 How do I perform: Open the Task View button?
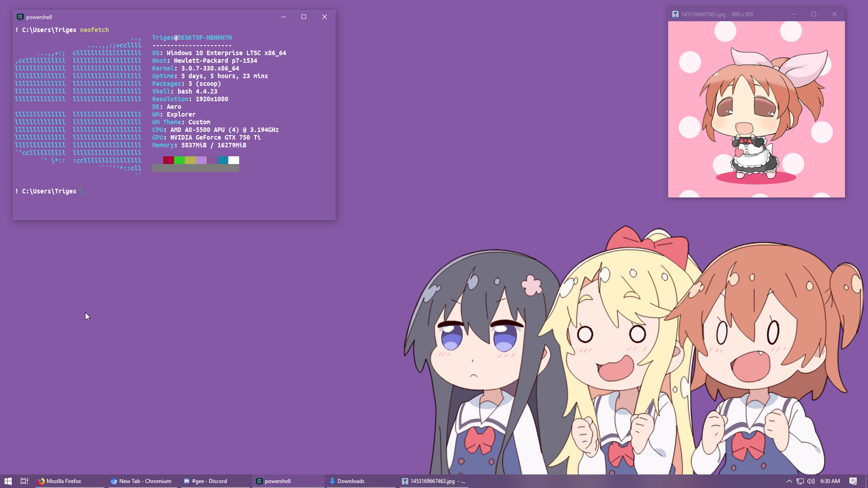[x=24, y=481]
